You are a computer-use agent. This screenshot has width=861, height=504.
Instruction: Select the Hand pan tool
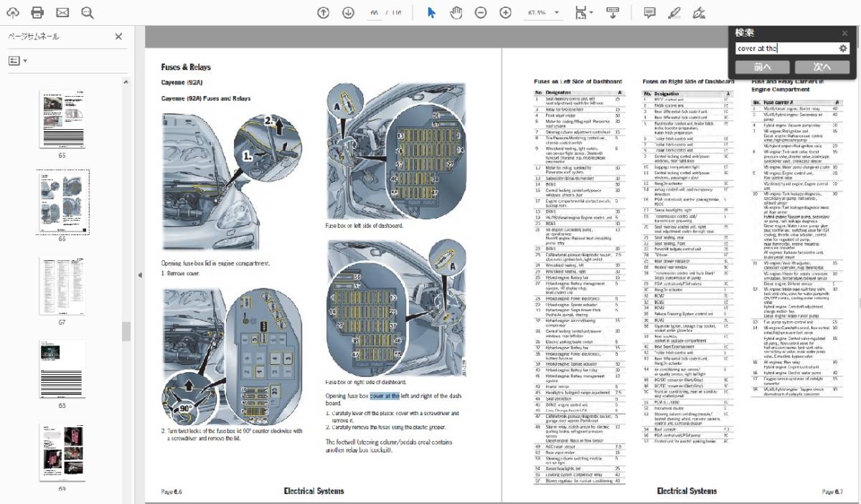[456, 12]
